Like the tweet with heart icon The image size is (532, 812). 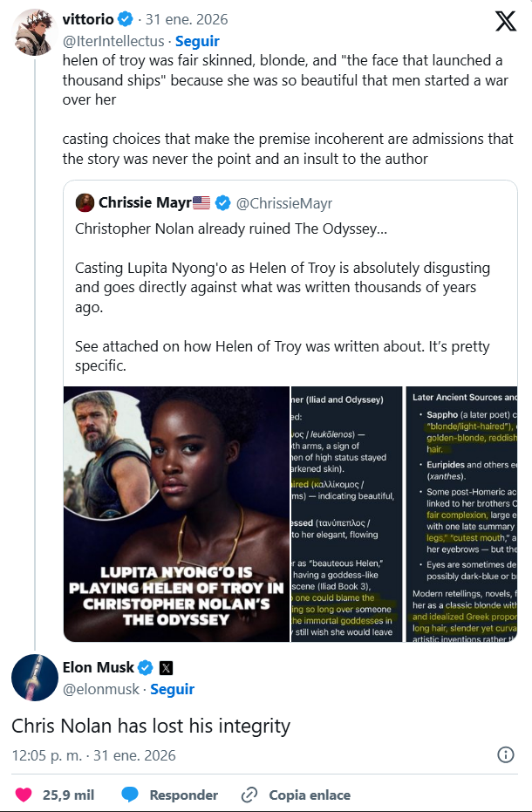coord(24,795)
